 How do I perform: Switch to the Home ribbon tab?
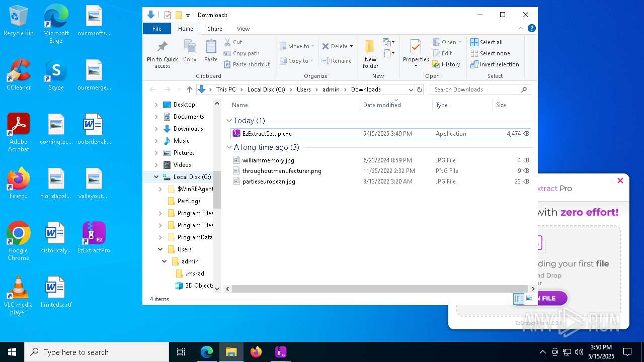pos(186,29)
